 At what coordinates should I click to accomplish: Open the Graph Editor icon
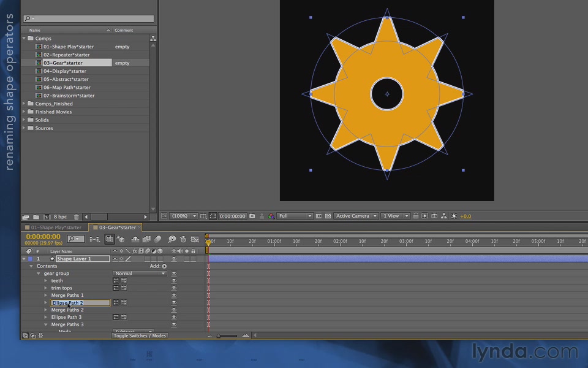[194, 239]
